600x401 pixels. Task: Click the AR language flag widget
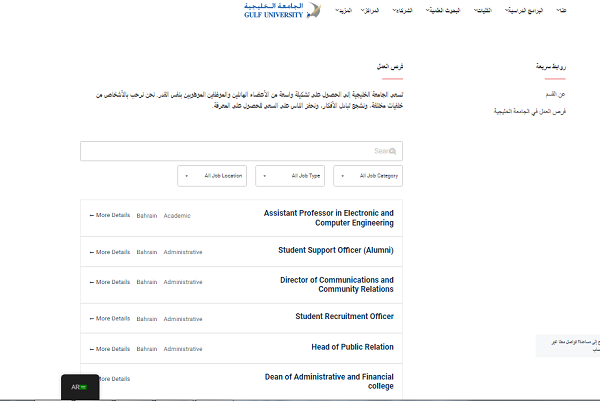80,387
